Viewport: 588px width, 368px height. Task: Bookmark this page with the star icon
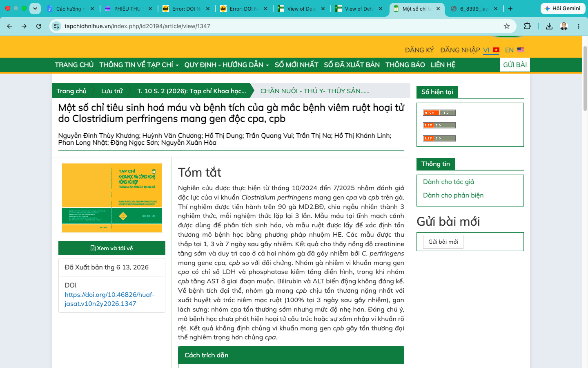click(x=507, y=26)
